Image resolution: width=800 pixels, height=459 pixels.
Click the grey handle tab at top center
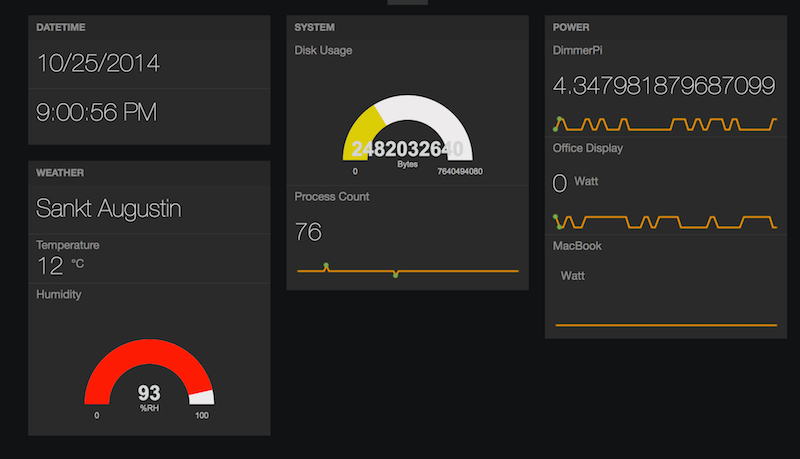(x=408, y=2)
